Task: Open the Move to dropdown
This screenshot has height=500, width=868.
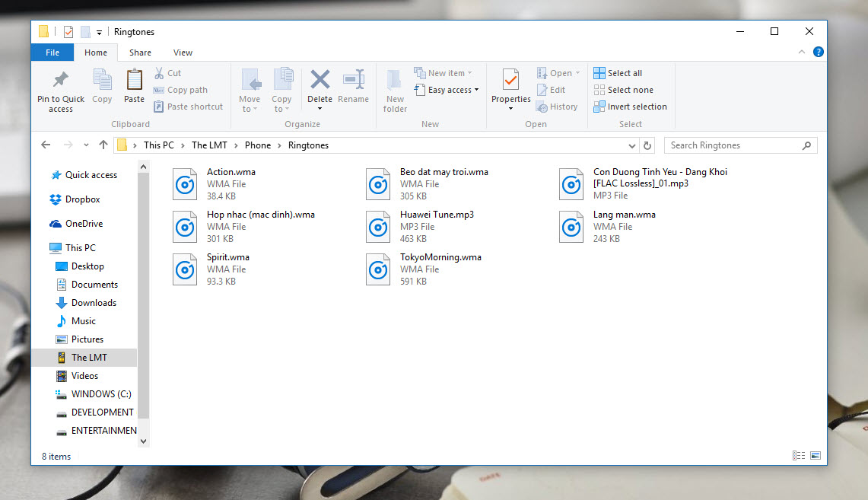Action: tap(250, 91)
